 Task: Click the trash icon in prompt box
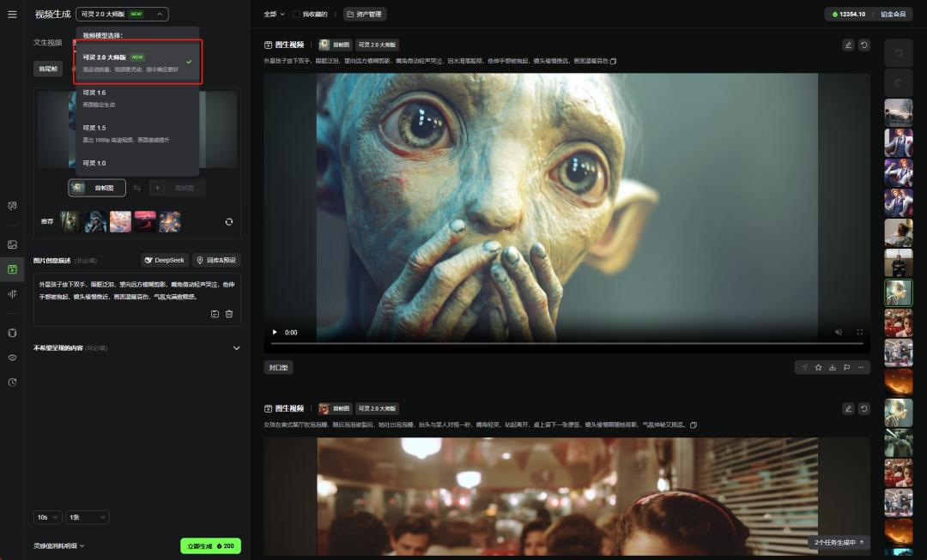pos(229,314)
